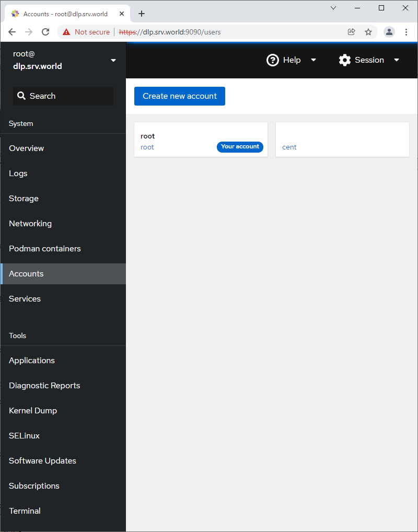Click the bookmark star icon
This screenshot has width=418, height=532.
[368, 32]
